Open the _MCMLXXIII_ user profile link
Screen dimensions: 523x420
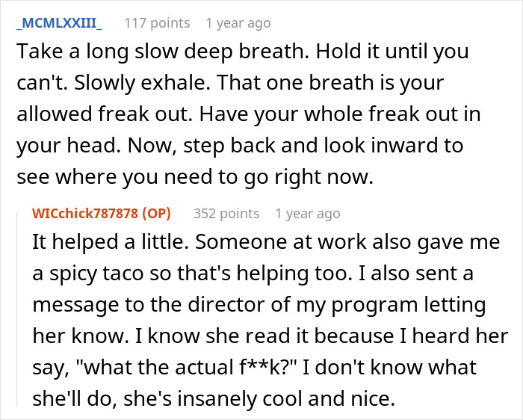pyautogui.click(x=59, y=23)
